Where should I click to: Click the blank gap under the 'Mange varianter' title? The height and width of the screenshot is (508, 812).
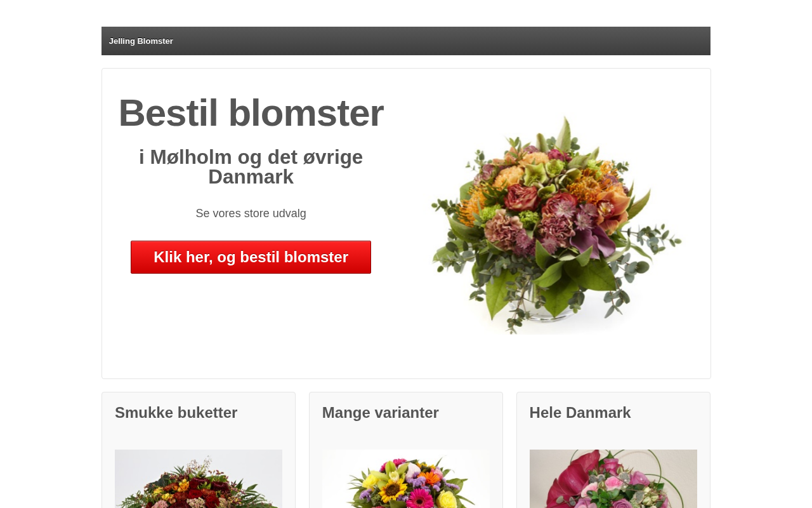pyautogui.click(x=406, y=436)
